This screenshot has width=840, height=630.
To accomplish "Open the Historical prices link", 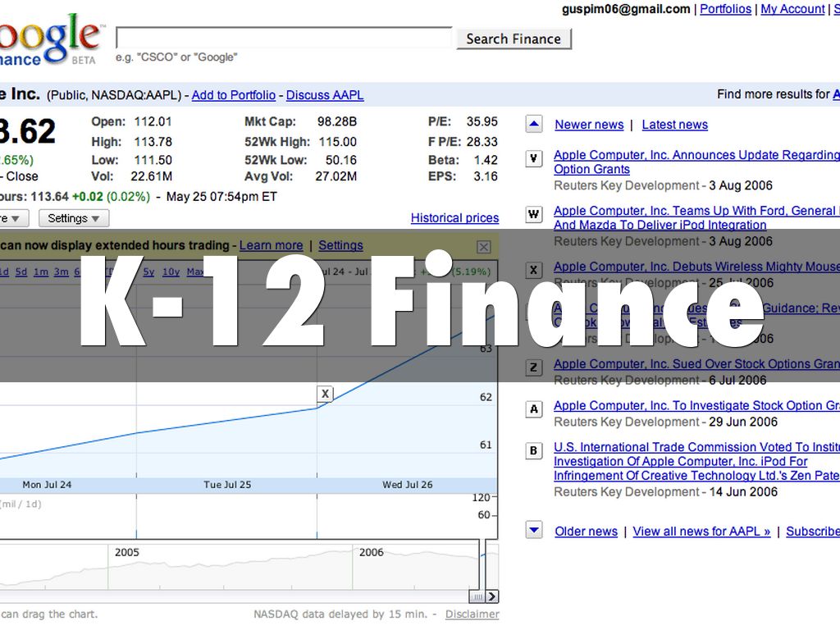I will (x=454, y=218).
